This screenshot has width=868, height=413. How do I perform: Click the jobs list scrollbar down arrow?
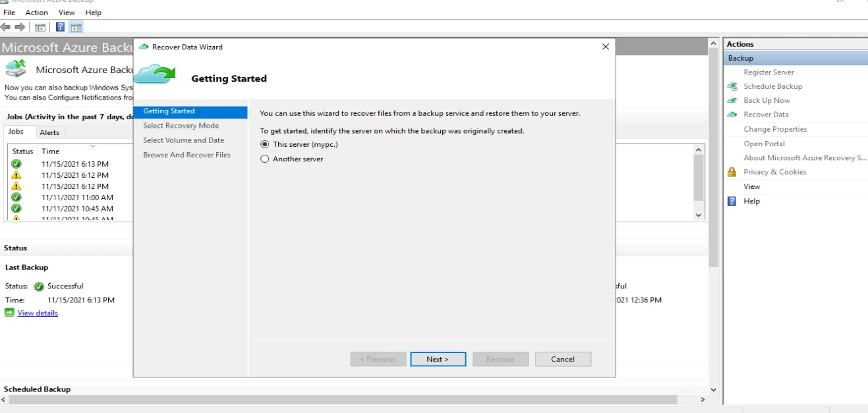[x=698, y=215]
